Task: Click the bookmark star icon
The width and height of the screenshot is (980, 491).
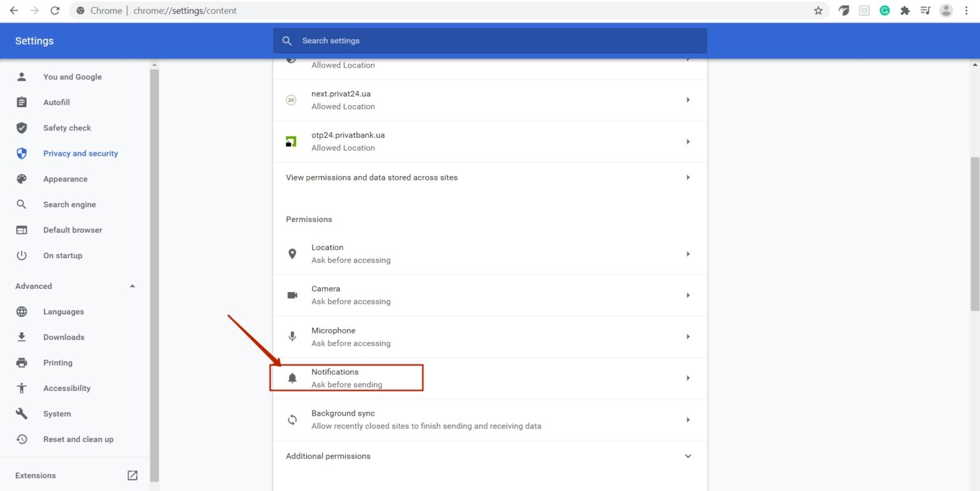Action: [818, 11]
